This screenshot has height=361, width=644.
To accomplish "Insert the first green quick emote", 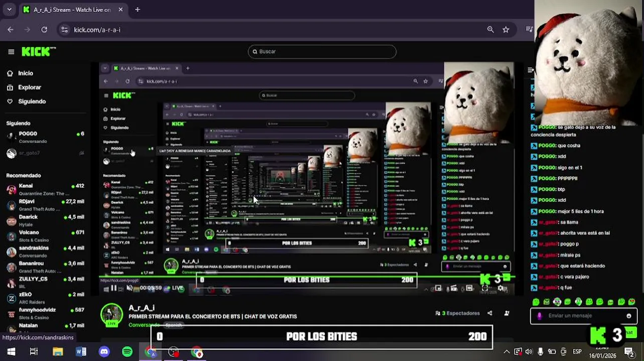I will [x=536, y=302].
